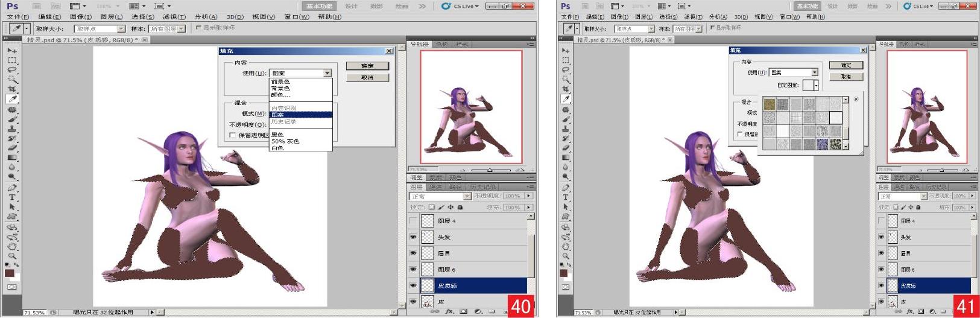The width and height of the screenshot is (980, 318).
Task: Open 样本 dropdown in left options bar
Action: (167, 29)
